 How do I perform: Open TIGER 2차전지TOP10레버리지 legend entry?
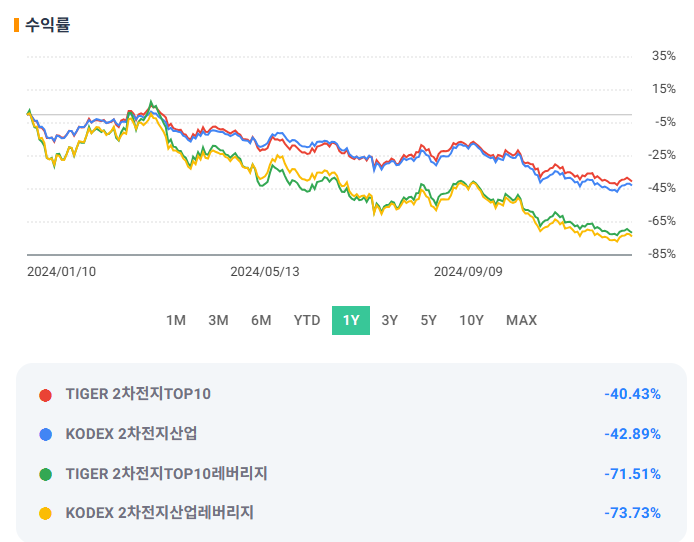tap(166, 473)
